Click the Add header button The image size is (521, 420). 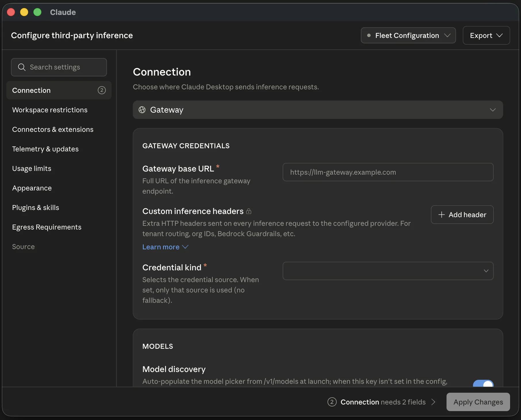(x=462, y=215)
